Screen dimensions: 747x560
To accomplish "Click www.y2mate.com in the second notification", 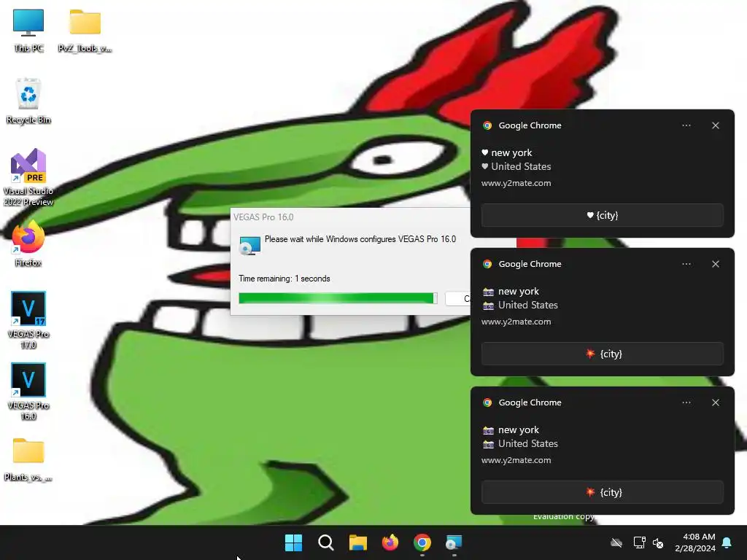I will (x=516, y=322).
